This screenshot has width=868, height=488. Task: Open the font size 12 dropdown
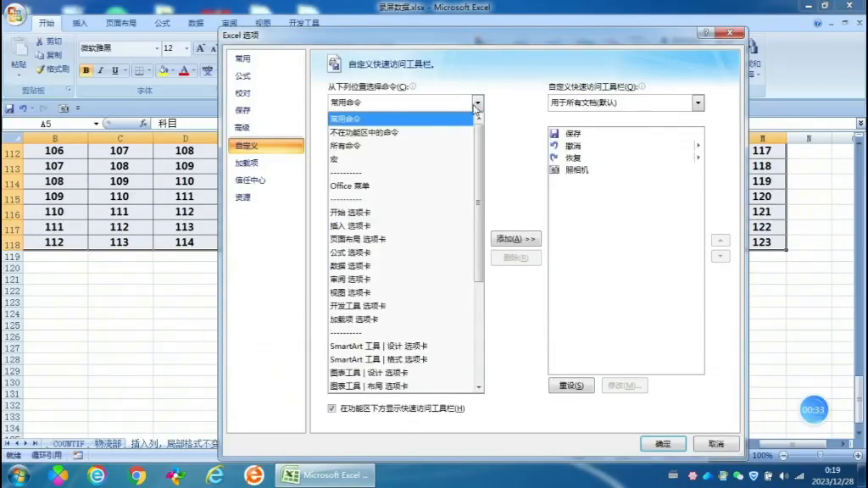tap(186, 48)
